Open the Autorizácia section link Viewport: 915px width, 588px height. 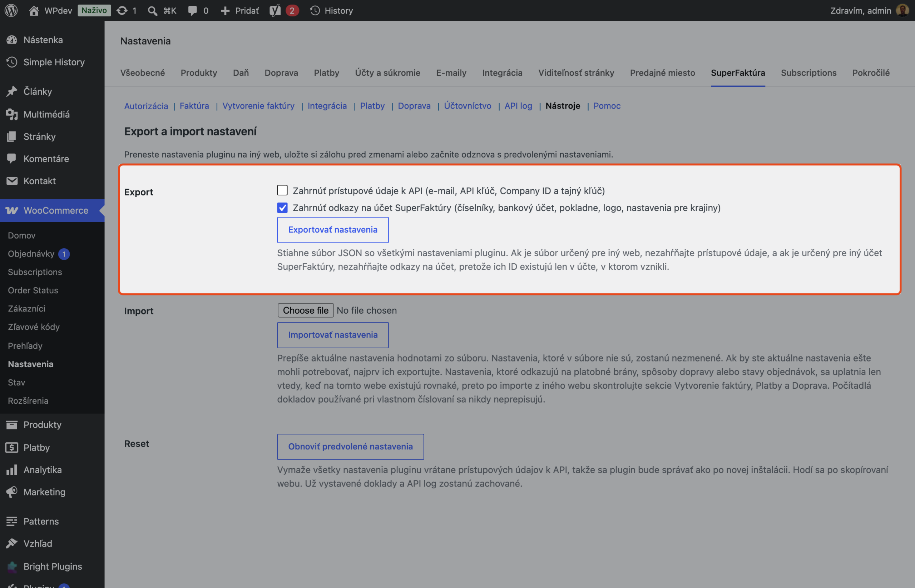146,106
